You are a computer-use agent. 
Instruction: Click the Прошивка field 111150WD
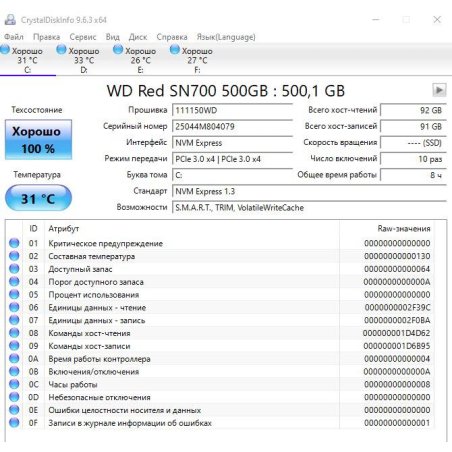(x=232, y=110)
